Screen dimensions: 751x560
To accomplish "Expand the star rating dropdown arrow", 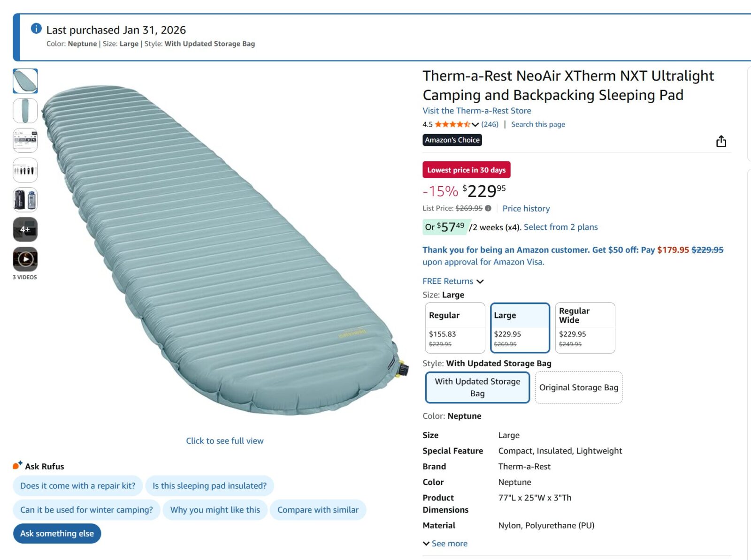I will [475, 124].
